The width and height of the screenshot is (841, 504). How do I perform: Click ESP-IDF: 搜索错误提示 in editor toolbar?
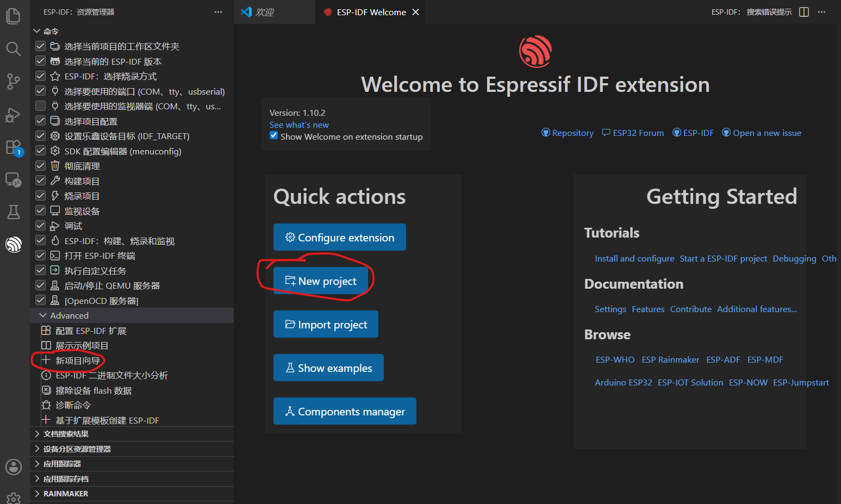[751, 12]
